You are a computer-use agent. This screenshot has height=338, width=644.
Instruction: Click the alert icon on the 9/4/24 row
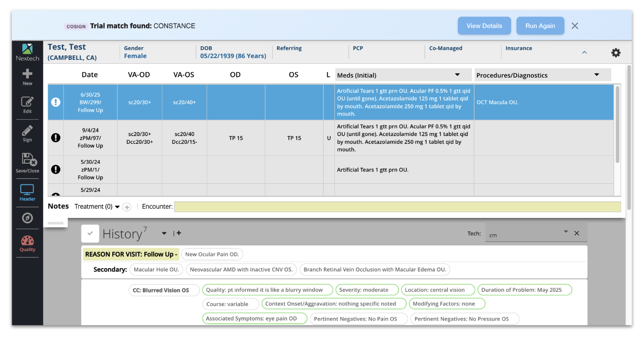tap(55, 138)
